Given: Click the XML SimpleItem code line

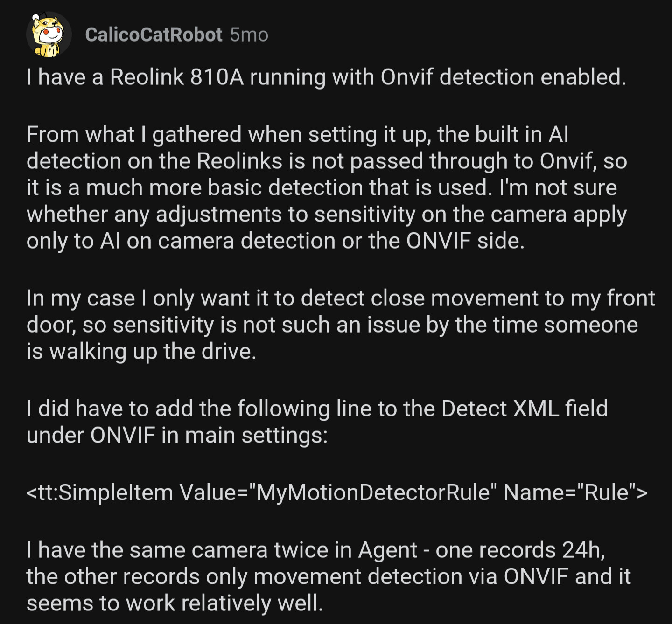Looking at the screenshot, I should [x=337, y=492].
